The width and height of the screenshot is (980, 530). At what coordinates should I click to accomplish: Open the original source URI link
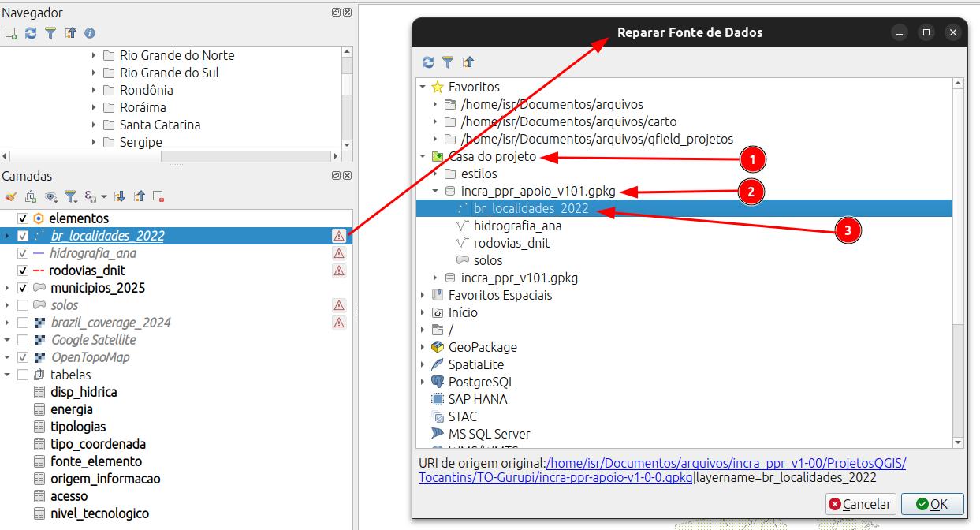(x=662, y=470)
